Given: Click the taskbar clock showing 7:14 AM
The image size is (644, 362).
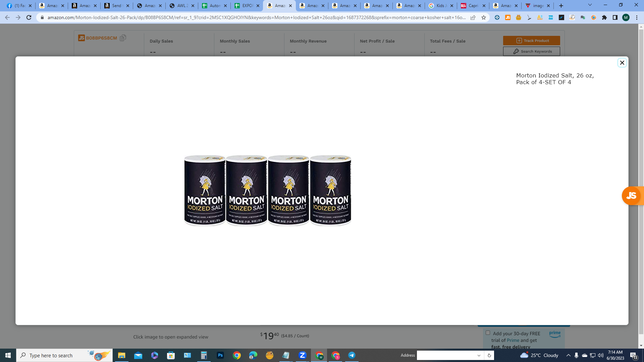Looking at the screenshot, I should point(615,355).
